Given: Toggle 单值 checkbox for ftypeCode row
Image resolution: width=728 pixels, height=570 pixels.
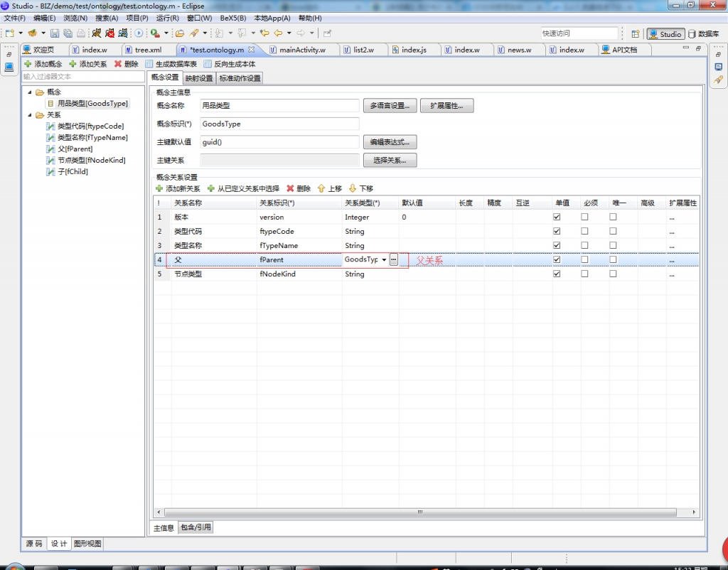Looking at the screenshot, I should (x=557, y=231).
